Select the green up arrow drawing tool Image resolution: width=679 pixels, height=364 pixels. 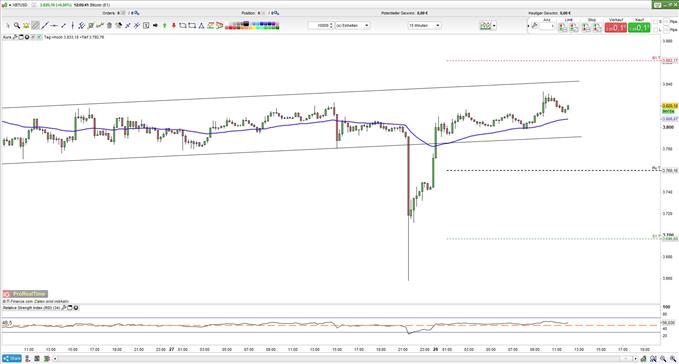coord(165,26)
